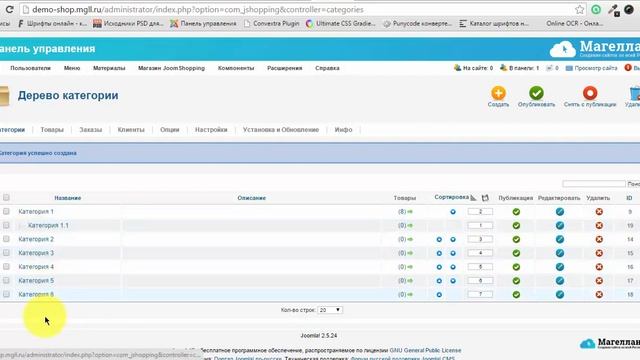Switch to the Инфо tab
640x360 pixels.
click(343, 130)
